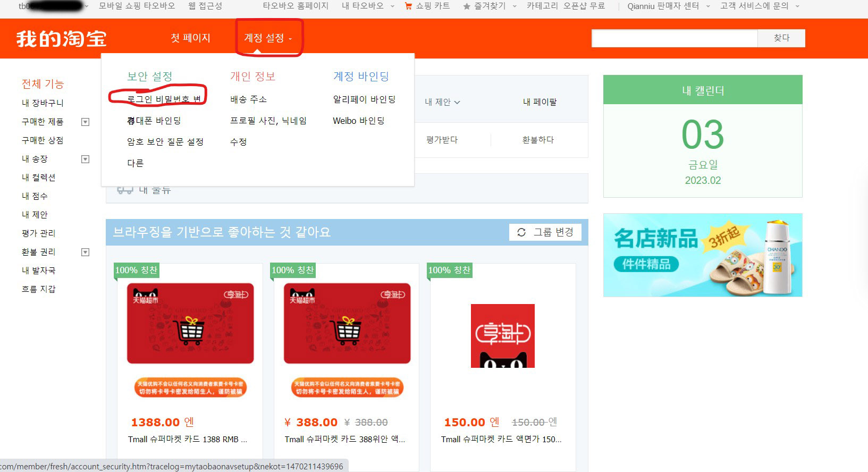The width and height of the screenshot is (868, 472).
Task: Expand the 내 제안 chevron in order panel
Action: tap(457, 102)
